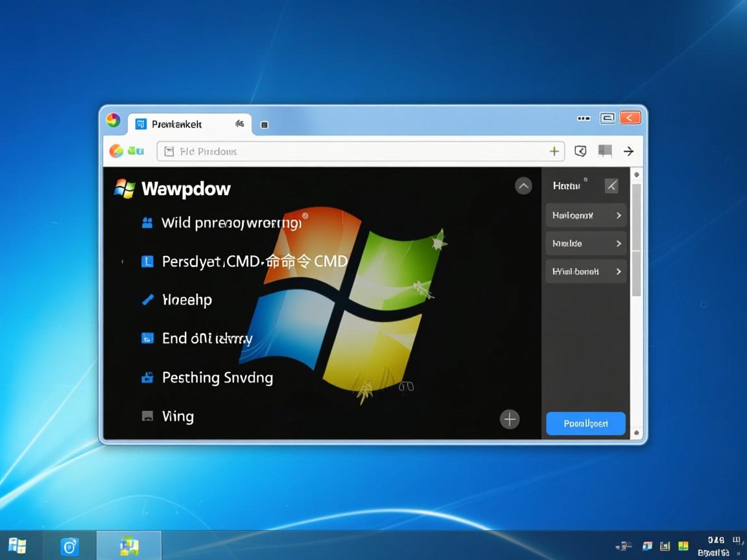Click the people icon beside 'Wild' entry
747x560 pixels.
147,223
